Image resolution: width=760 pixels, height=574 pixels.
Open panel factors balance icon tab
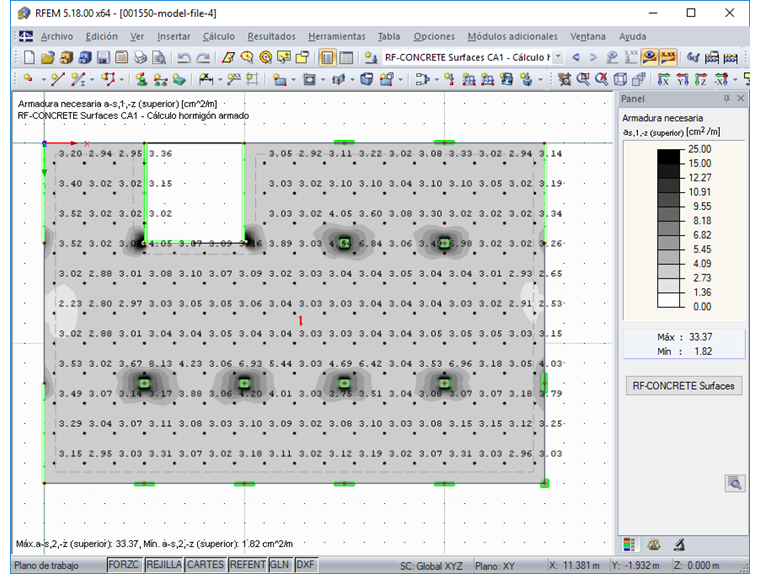click(x=654, y=544)
